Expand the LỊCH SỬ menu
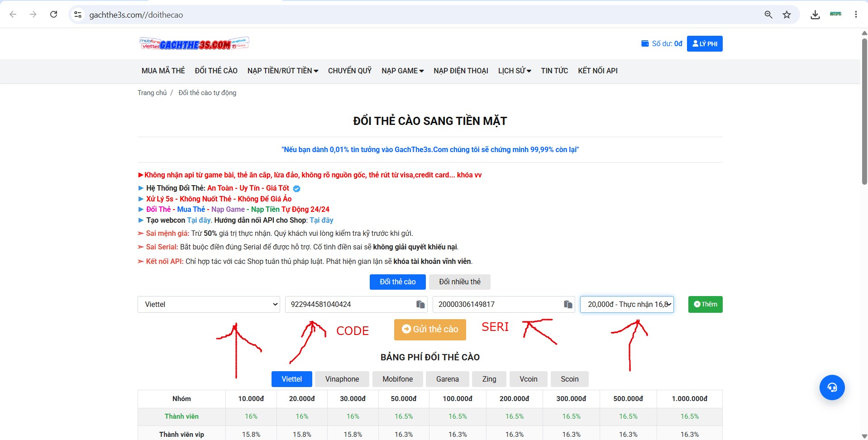Viewport: 868px width, 440px height. (515, 71)
